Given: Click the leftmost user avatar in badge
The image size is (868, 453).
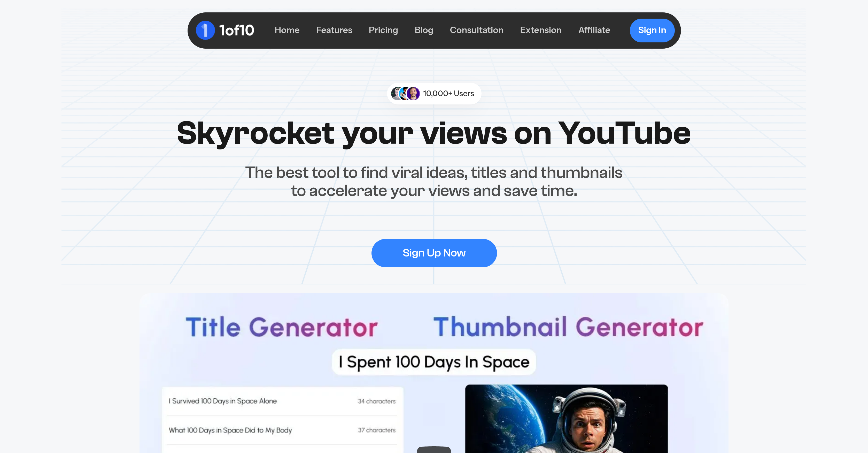Looking at the screenshot, I should coord(395,93).
